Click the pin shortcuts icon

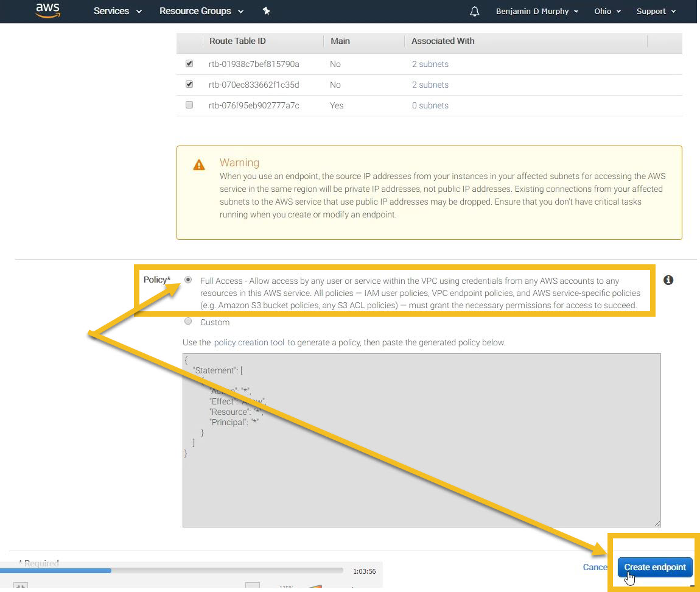(x=266, y=11)
